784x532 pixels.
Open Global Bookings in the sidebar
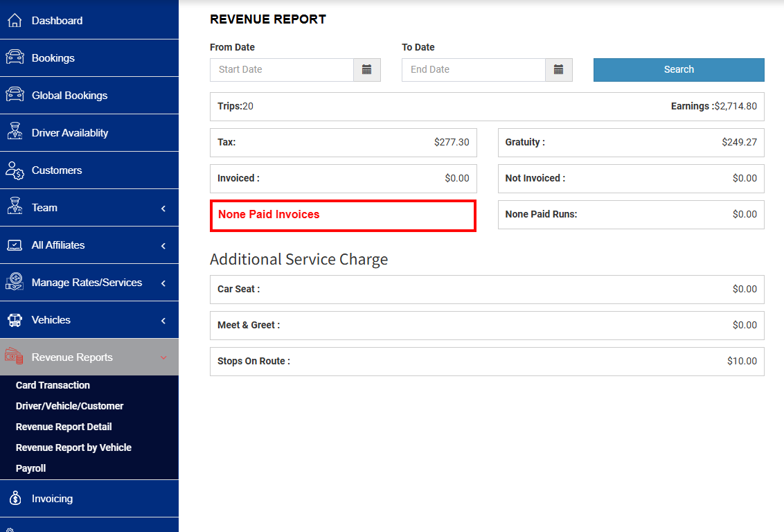[x=89, y=96]
